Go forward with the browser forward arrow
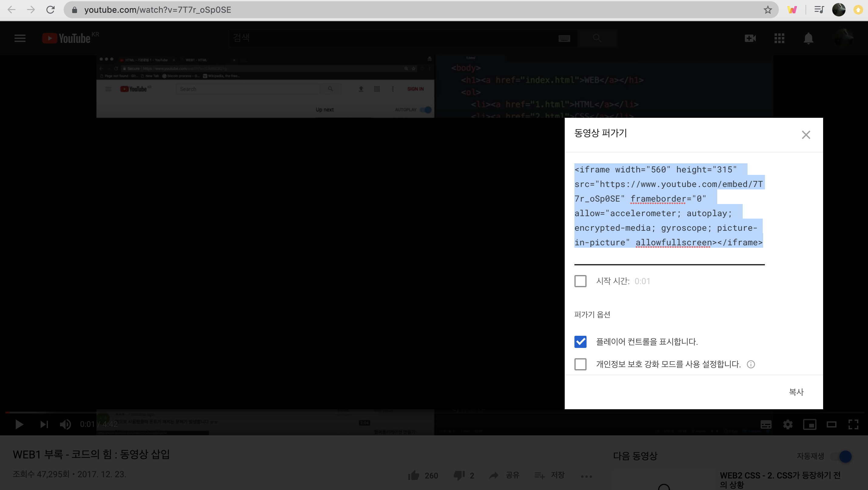Screen dimensions: 868x490 click(x=31, y=10)
